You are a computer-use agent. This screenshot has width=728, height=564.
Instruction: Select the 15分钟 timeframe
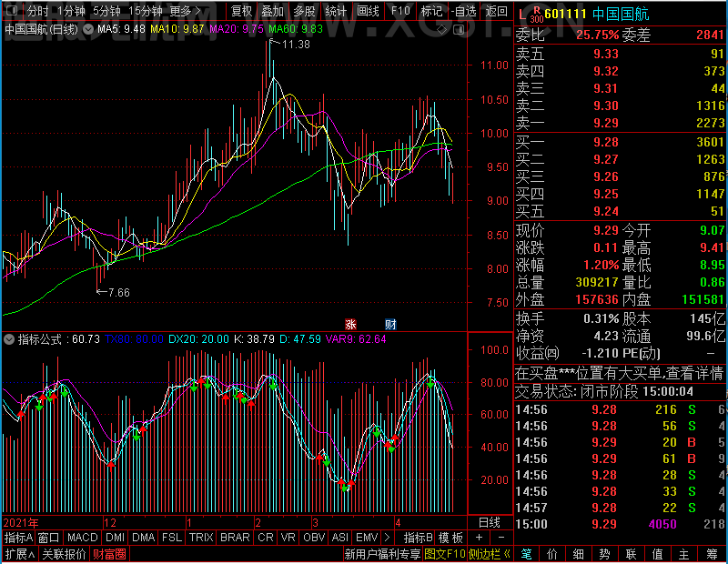point(145,11)
